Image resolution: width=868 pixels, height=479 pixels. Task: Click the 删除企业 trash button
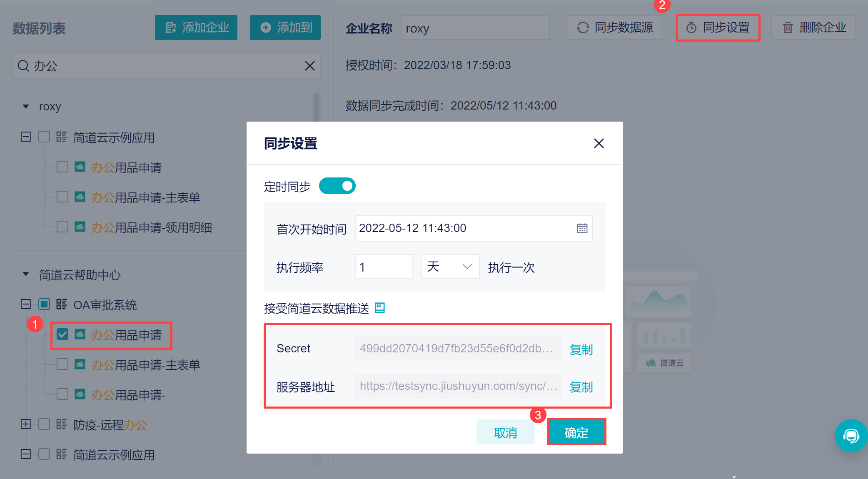813,27
